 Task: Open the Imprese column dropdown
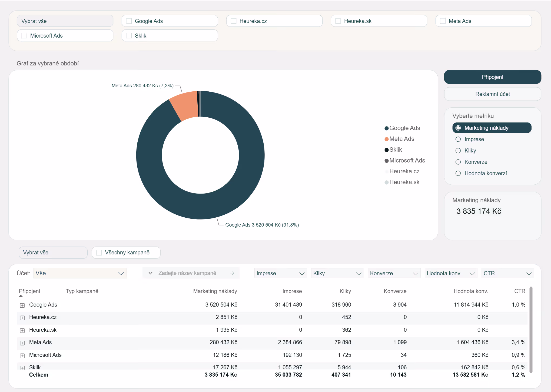pos(280,273)
